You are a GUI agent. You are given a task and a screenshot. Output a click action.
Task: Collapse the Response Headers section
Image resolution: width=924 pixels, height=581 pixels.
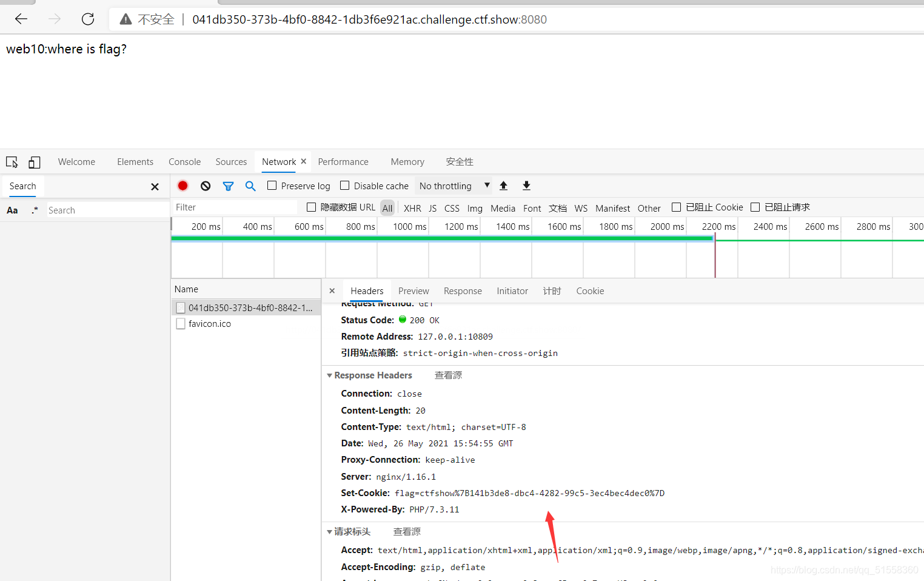(x=329, y=375)
